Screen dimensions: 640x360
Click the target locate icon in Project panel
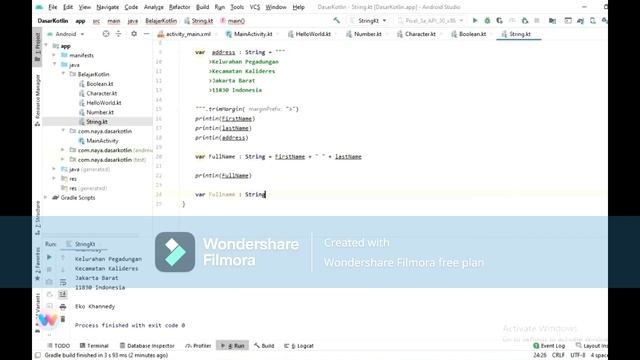[x=106, y=34]
